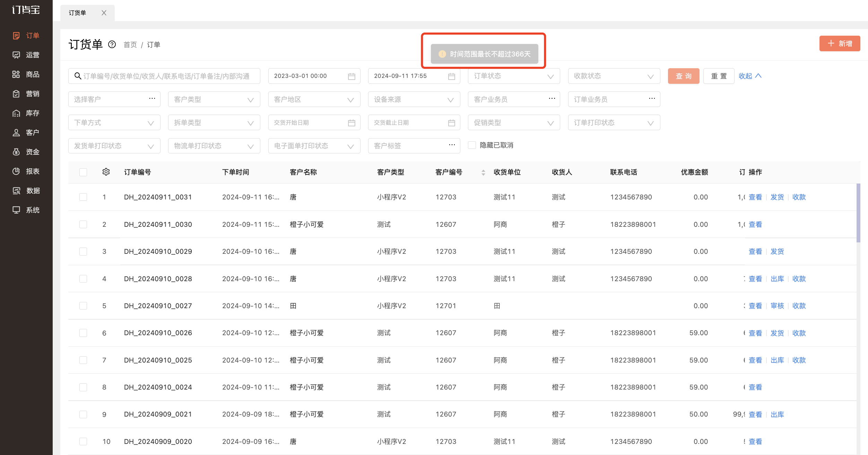
Task: Expand the 发货单打印状态 dropdown
Action: point(114,146)
